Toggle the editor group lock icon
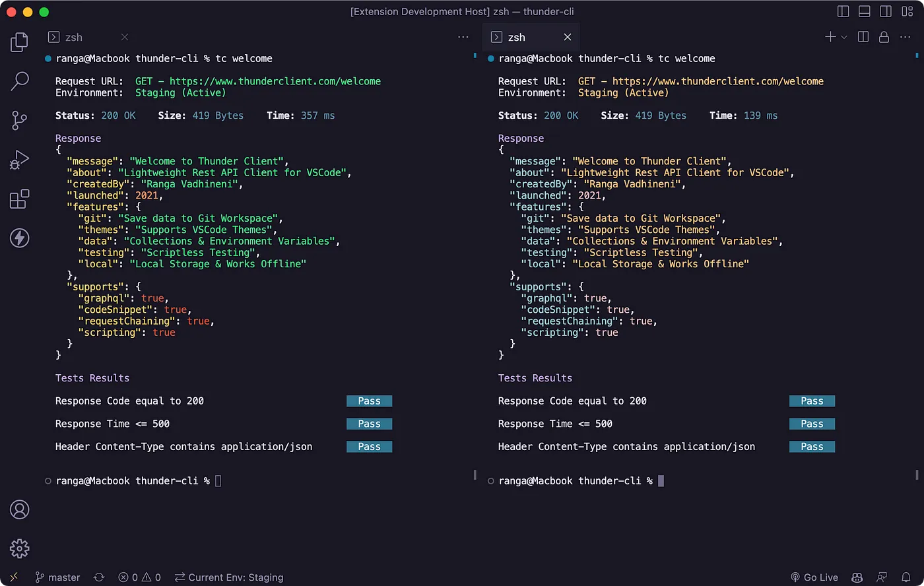The width and height of the screenshot is (924, 586). [x=884, y=37]
